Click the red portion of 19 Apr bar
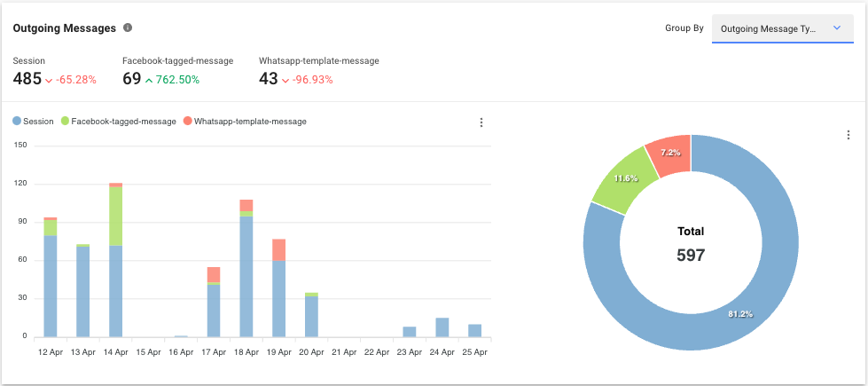The image size is (868, 386). 278,249
